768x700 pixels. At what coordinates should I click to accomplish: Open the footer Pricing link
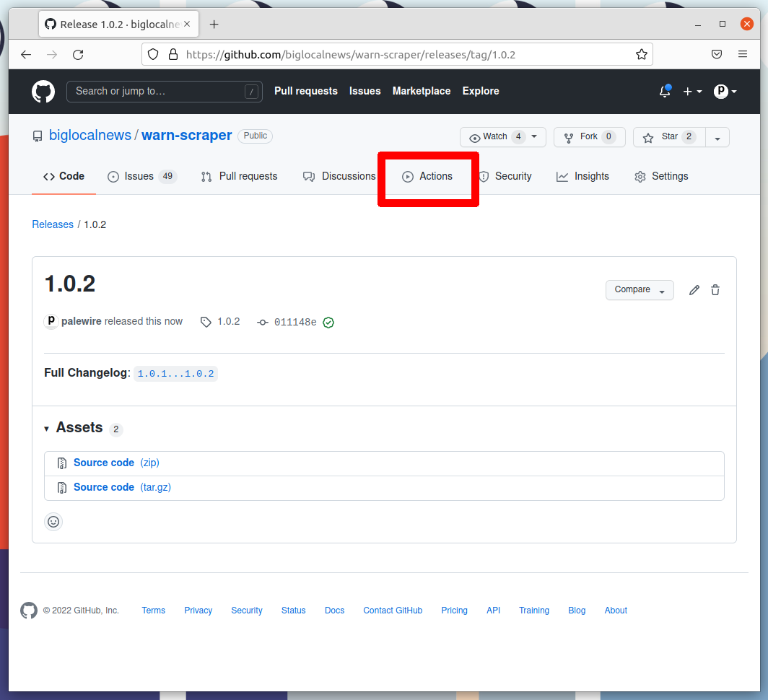tap(455, 611)
